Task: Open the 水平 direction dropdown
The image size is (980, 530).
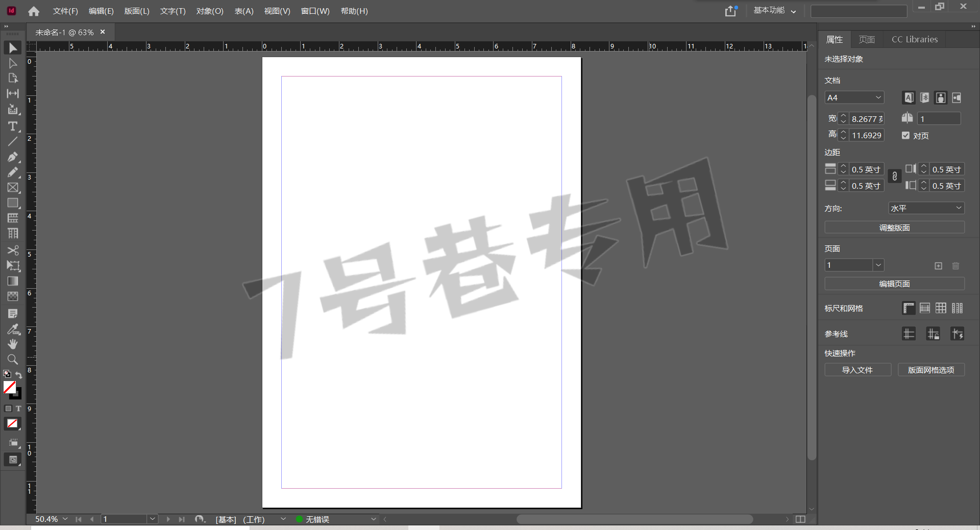Action: 926,208
